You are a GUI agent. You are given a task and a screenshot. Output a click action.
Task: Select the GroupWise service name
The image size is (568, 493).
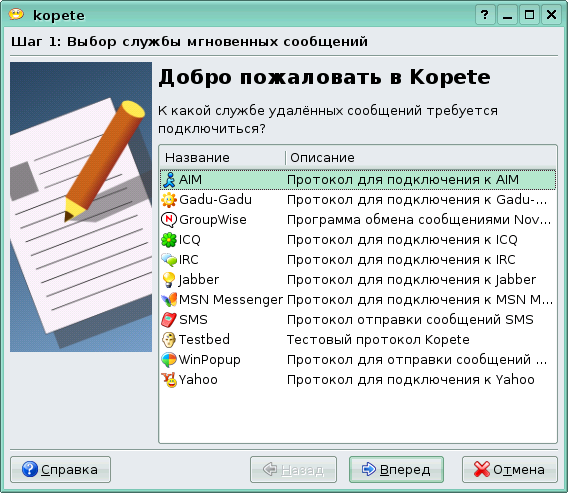click(x=213, y=220)
